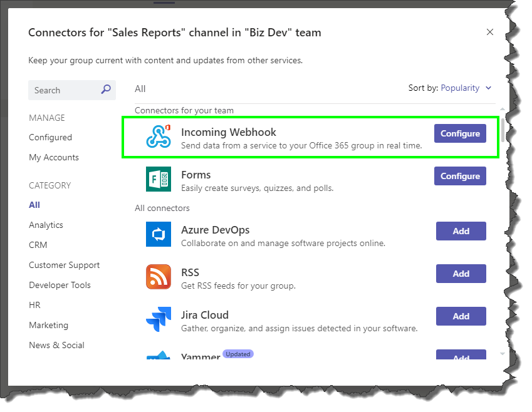Add the RSS connector
The image size is (532, 412).
coord(461,274)
